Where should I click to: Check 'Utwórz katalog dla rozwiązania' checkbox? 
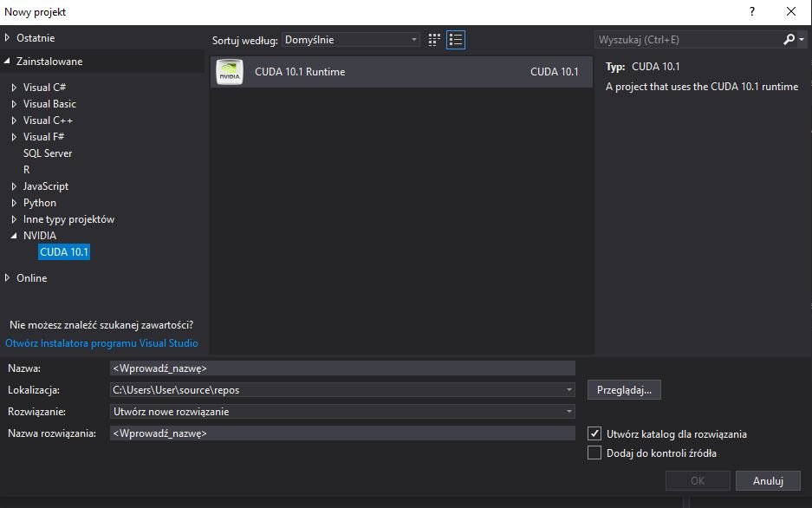594,433
